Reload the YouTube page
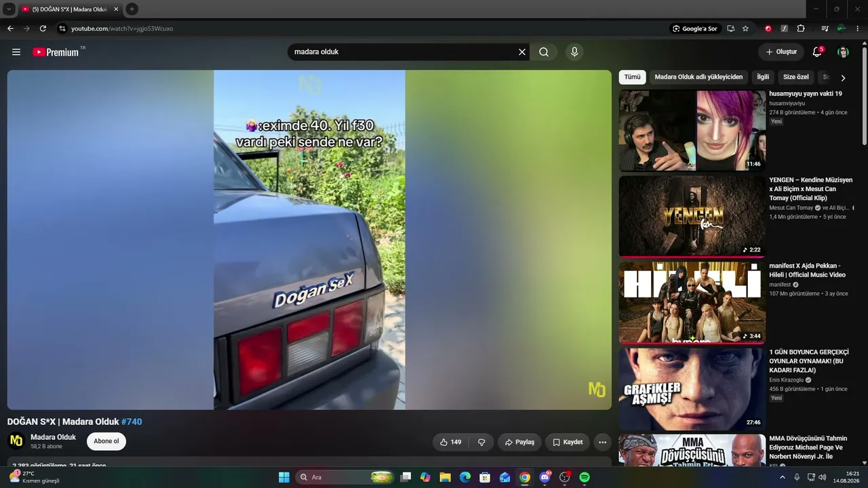Screen dimensions: 868x488 (43, 28)
